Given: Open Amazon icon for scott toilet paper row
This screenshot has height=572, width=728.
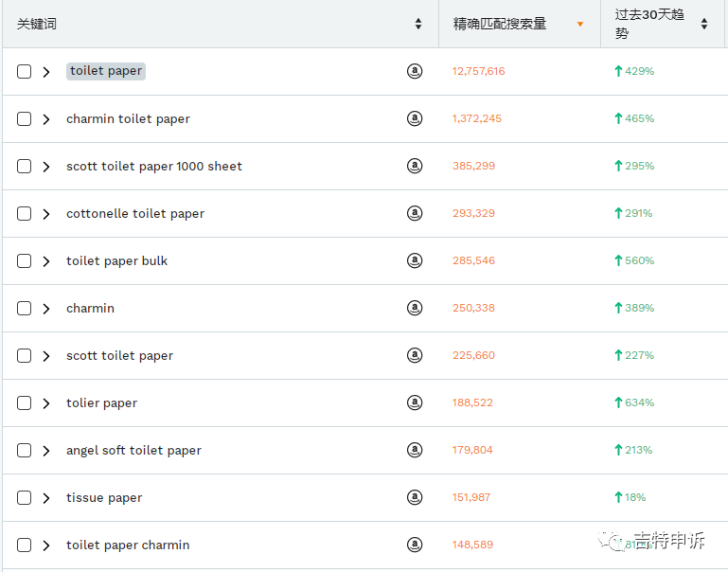Looking at the screenshot, I should [414, 355].
